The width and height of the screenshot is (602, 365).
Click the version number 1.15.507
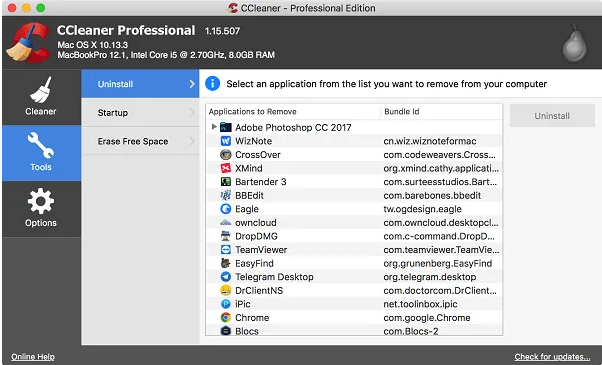click(x=222, y=31)
